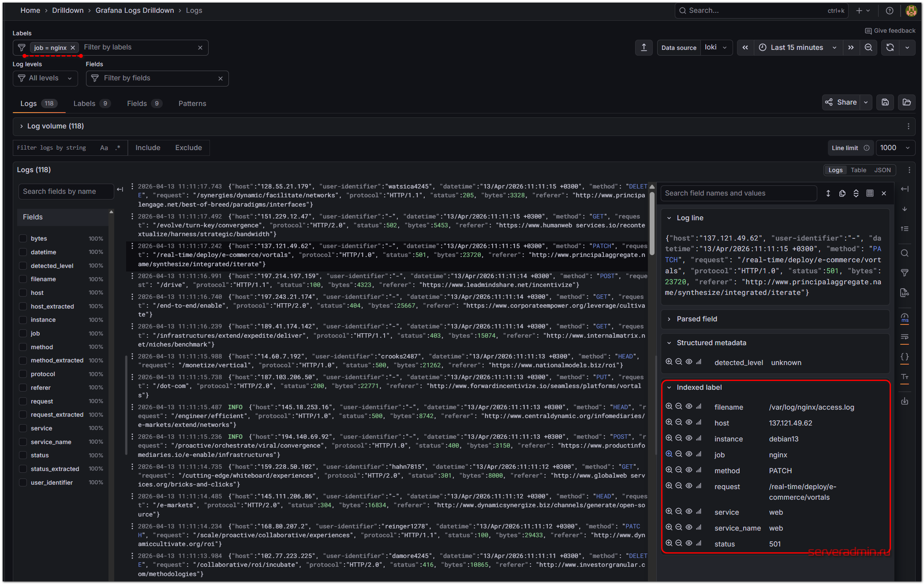924x584 pixels.
Task: Toggle the bytes field checkbox
Action: (23, 238)
